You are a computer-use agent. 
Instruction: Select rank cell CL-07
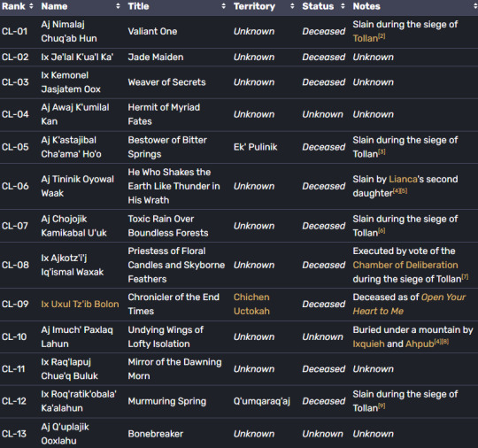point(15,226)
